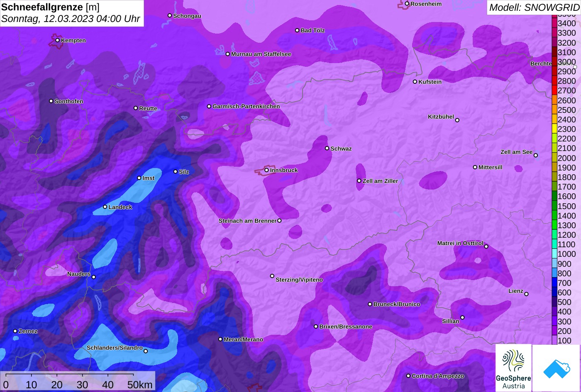Click the Sterzing/Vipiteno label
Screen dimensions: 581x392
coord(299,280)
